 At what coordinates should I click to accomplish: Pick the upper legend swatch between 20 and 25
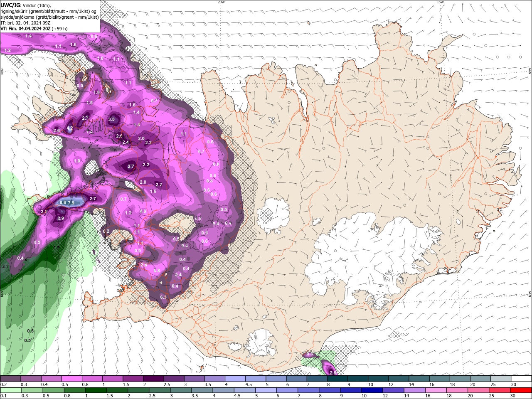click(x=480, y=379)
